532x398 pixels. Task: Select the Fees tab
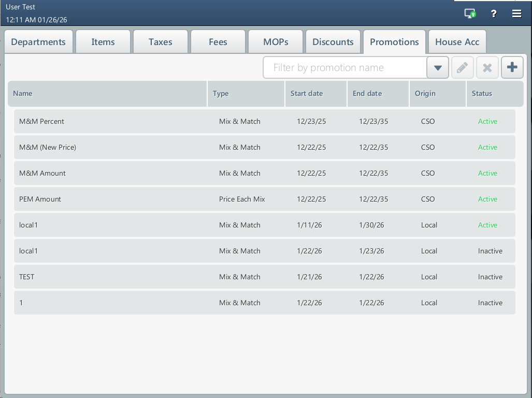(218, 42)
